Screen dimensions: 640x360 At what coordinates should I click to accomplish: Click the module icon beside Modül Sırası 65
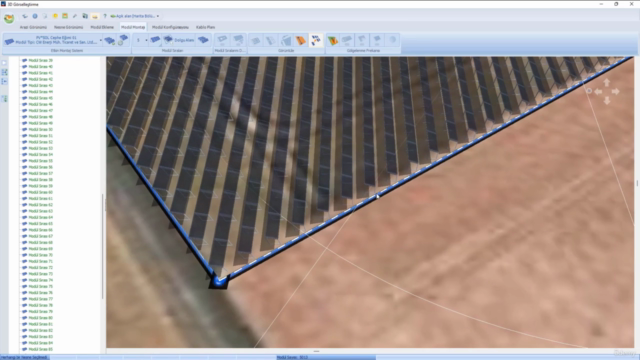coord(24,224)
